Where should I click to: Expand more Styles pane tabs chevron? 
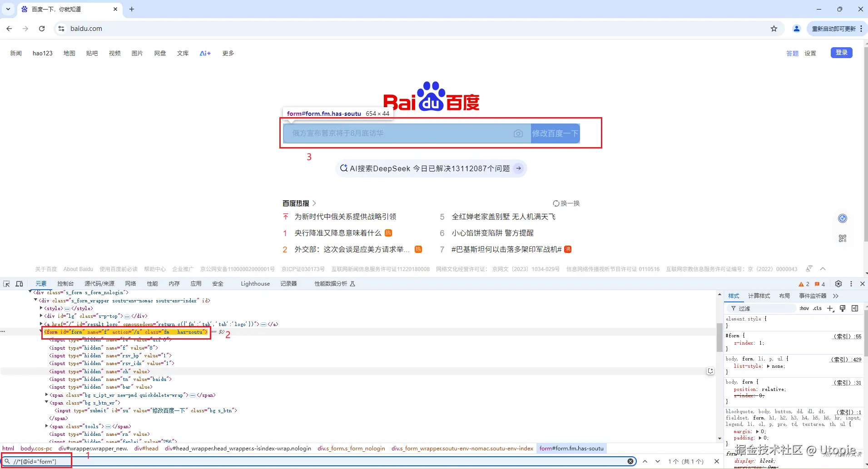pos(836,296)
